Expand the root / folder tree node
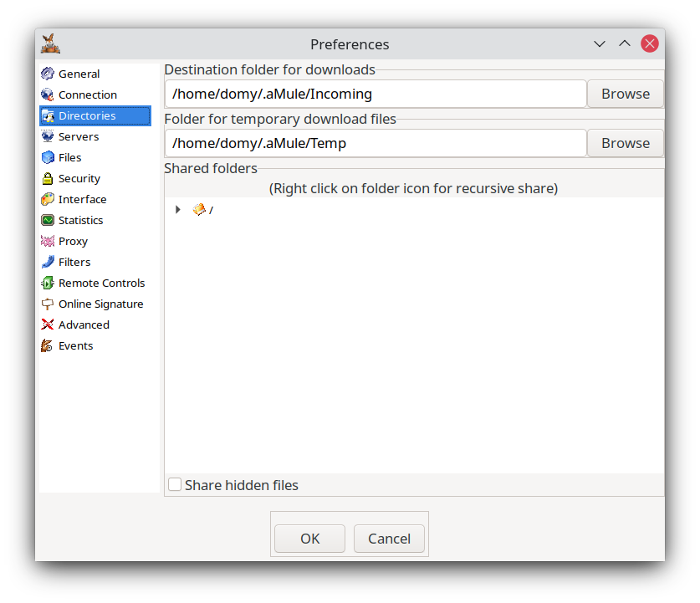Screen dimensions: 700x603 pos(178,209)
